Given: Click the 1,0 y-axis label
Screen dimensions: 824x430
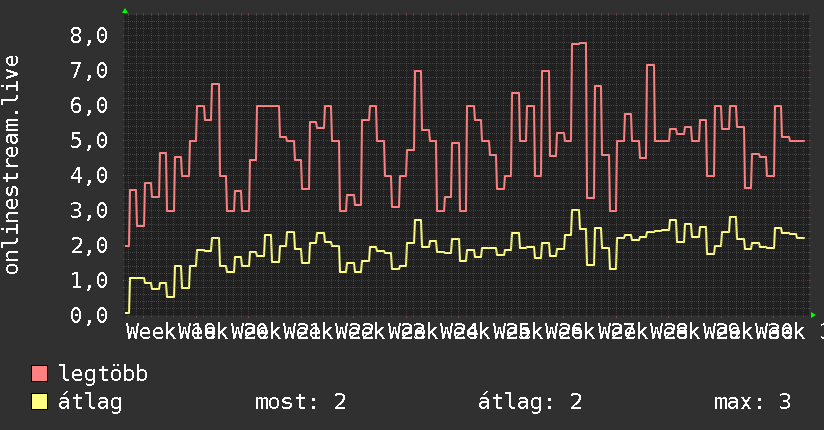Looking at the screenshot, I should [x=89, y=280].
